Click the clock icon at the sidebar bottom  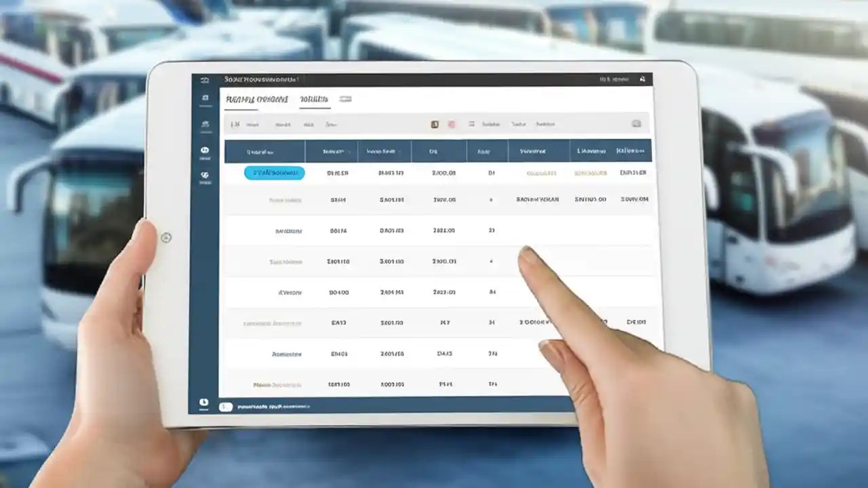click(x=205, y=401)
